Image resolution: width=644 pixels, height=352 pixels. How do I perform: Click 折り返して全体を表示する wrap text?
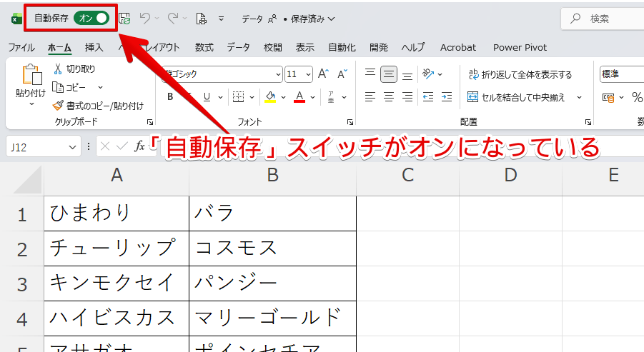[520, 74]
